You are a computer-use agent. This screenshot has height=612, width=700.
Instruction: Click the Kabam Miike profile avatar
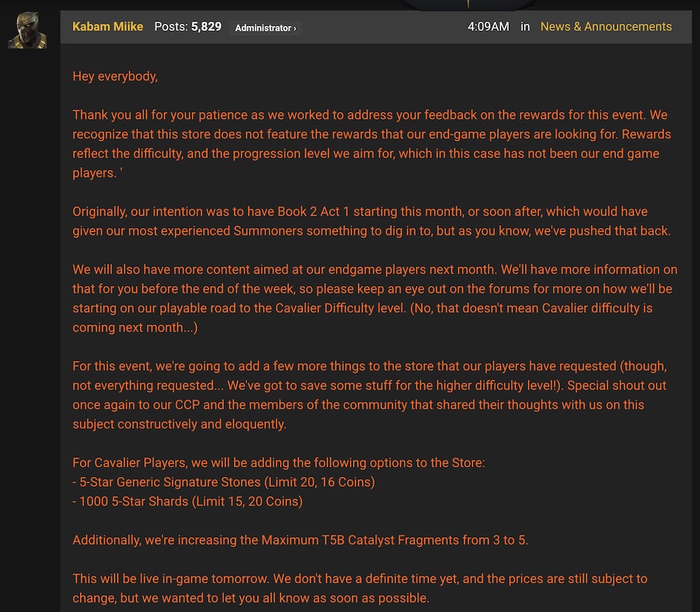click(27, 29)
